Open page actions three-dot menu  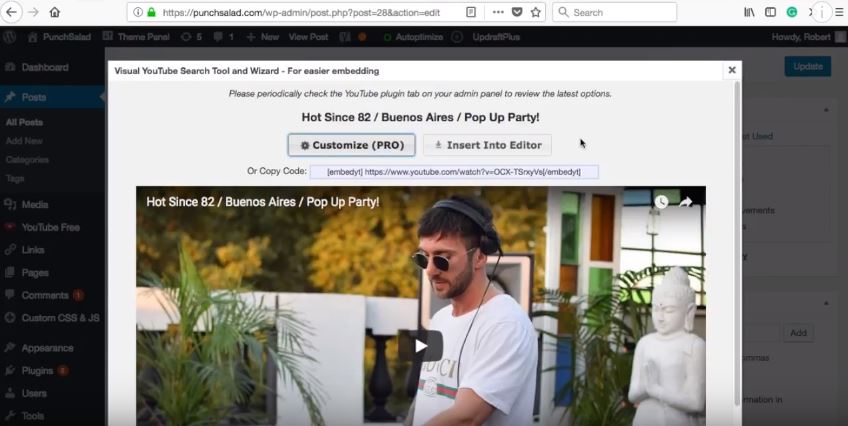click(x=498, y=12)
